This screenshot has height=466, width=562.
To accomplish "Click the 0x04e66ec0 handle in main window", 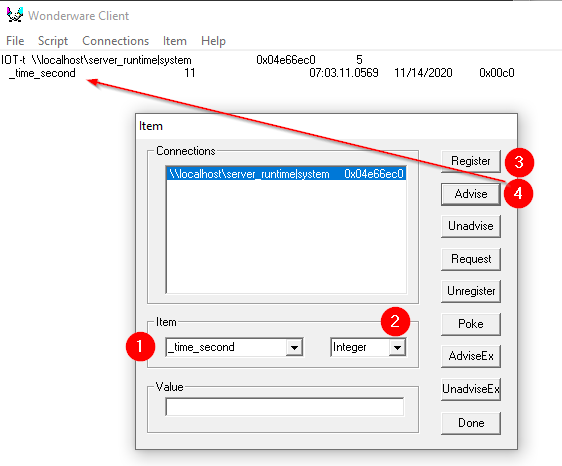I will (286, 60).
